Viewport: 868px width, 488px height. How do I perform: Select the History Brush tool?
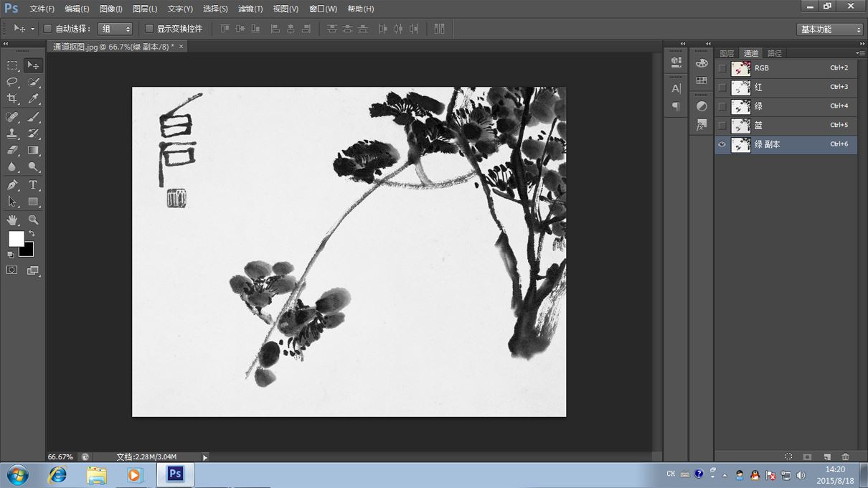click(x=33, y=133)
